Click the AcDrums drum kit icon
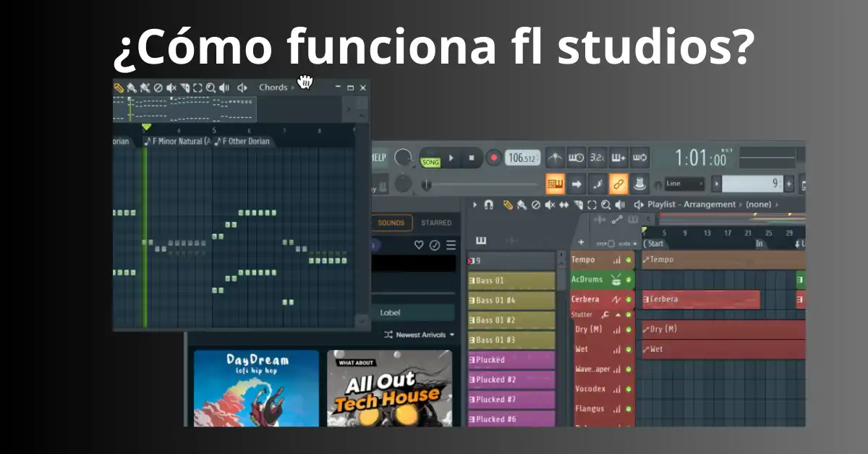The width and height of the screenshot is (868, 454). tap(616, 280)
